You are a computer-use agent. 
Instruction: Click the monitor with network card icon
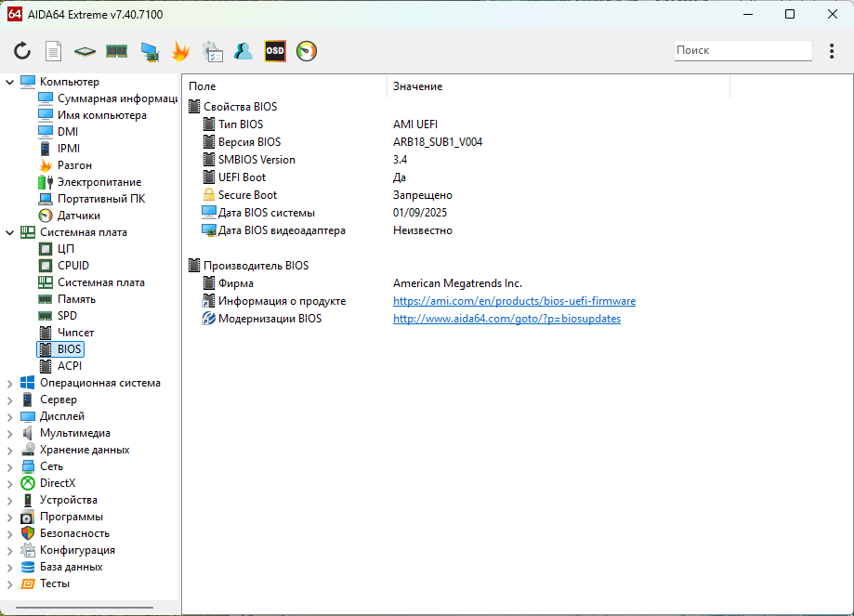point(149,51)
